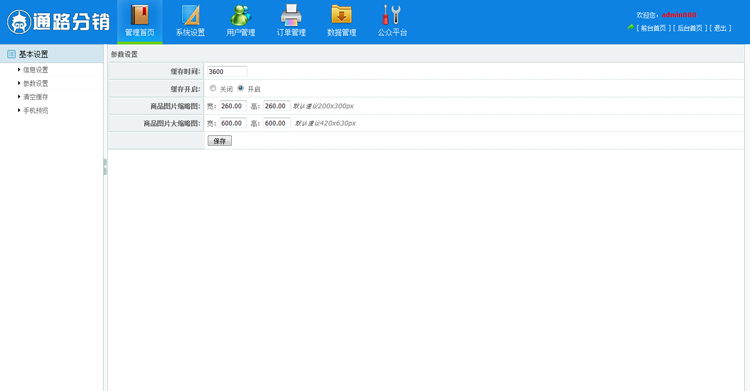The width and height of the screenshot is (750, 391).
Task: Click the thumbnail width field showing 260.00
Action: coord(233,106)
